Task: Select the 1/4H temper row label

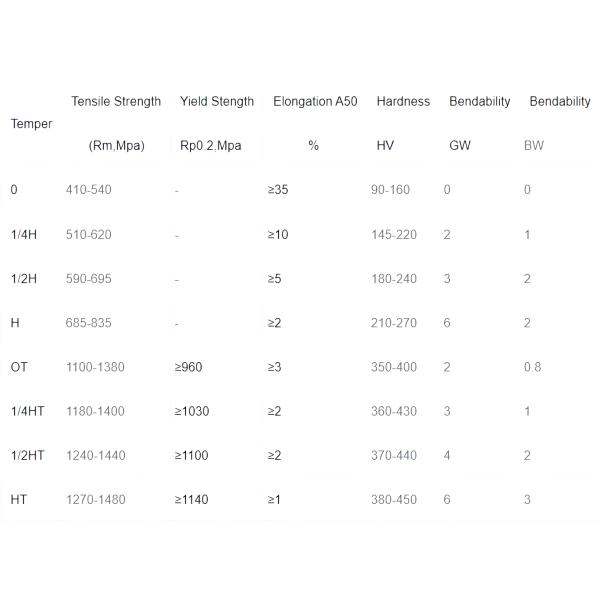Action: coord(25,235)
